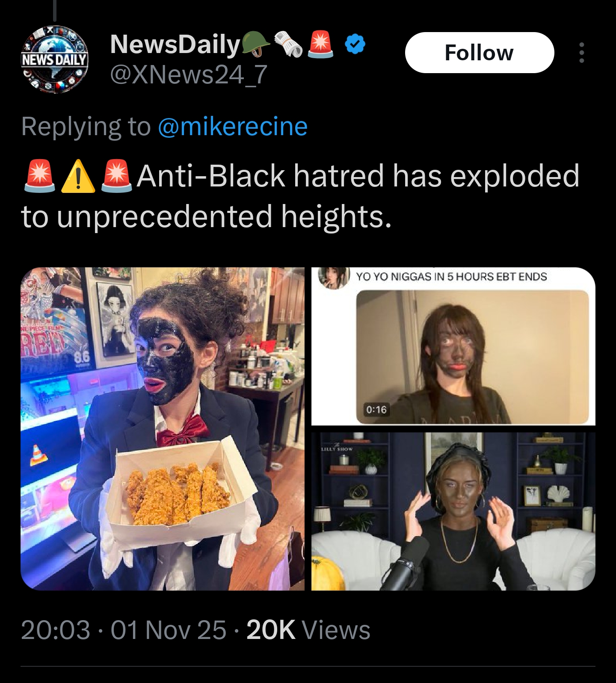Click the NewsDaily display name
Image resolution: width=616 pixels, height=683 pixels.
(x=175, y=44)
